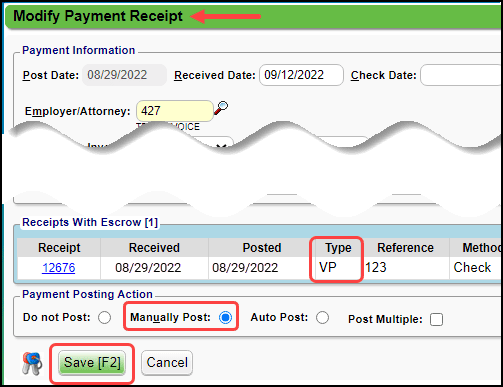
Task: Click the VP type cell
Action: (338, 268)
